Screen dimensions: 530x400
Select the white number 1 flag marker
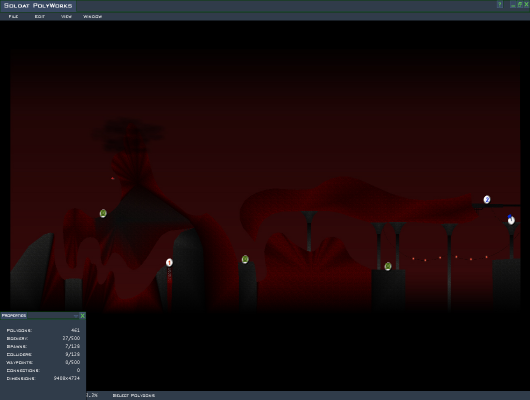tap(511, 220)
